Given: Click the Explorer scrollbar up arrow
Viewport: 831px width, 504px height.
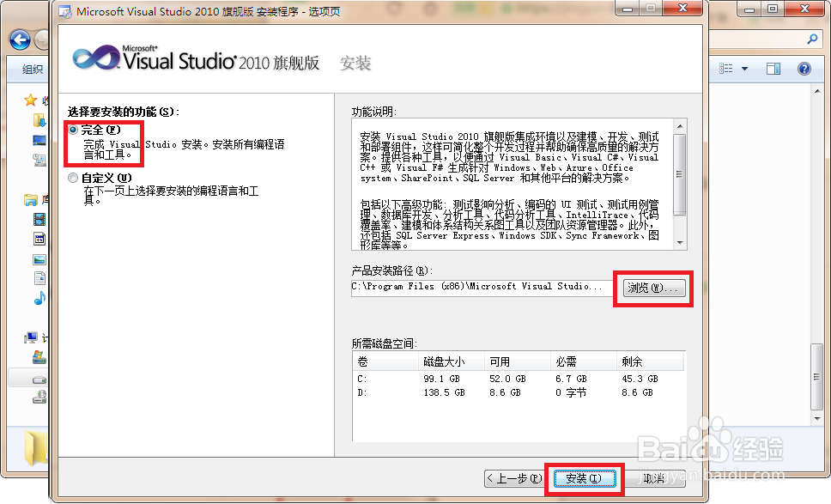Looking at the screenshot, I should 816,92.
